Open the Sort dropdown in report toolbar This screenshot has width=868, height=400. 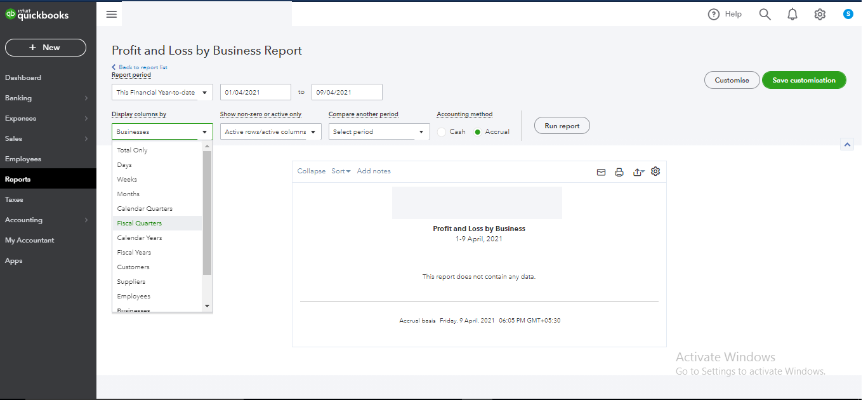(x=341, y=171)
